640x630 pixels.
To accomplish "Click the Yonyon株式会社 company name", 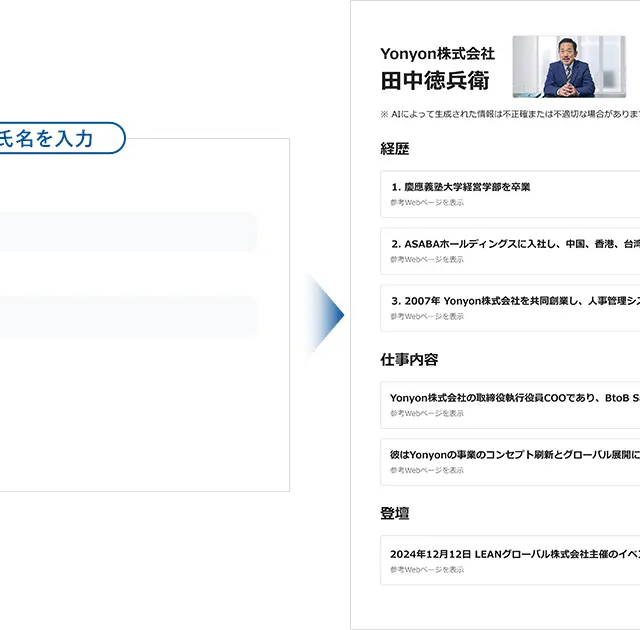I will pos(437,54).
